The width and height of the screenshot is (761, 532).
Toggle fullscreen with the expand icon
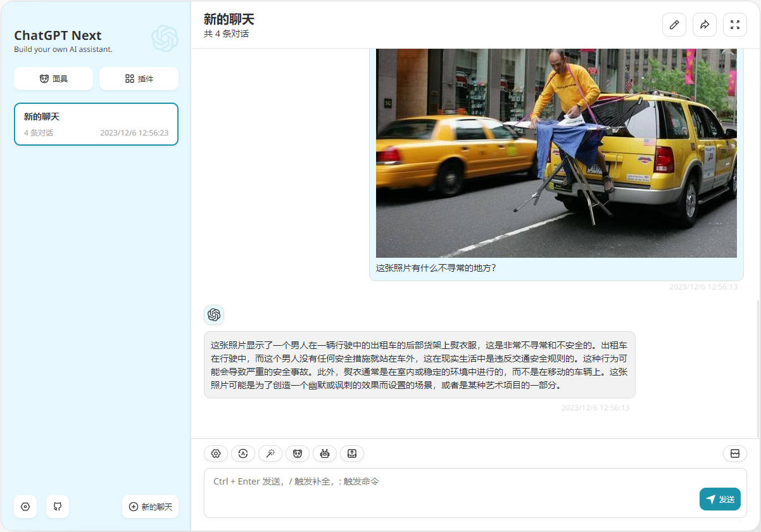click(x=734, y=25)
